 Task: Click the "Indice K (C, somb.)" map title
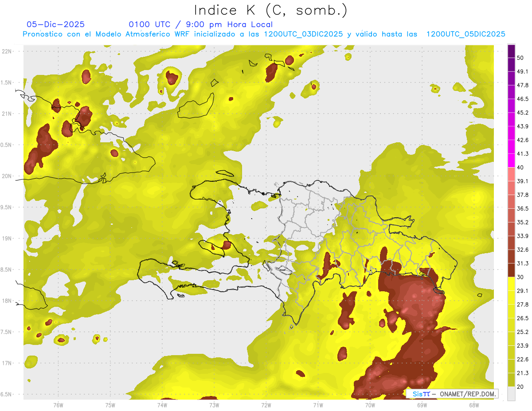point(270,11)
